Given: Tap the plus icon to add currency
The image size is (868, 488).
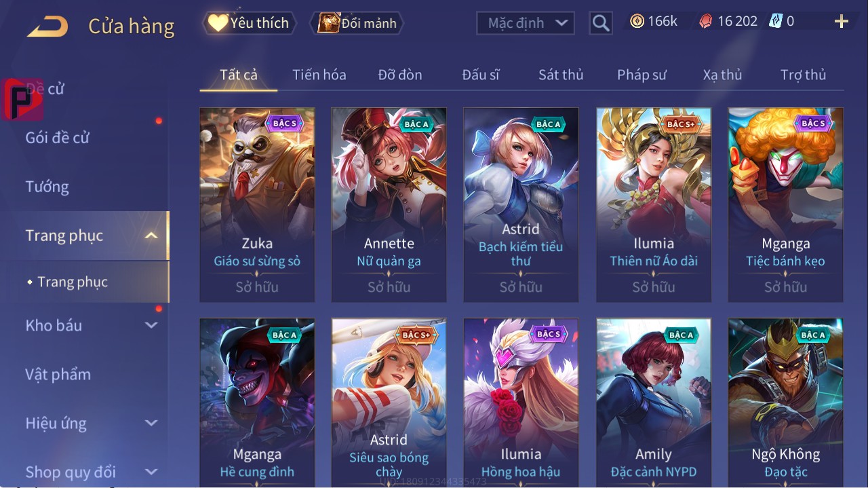Looking at the screenshot, I should point(842,22).
